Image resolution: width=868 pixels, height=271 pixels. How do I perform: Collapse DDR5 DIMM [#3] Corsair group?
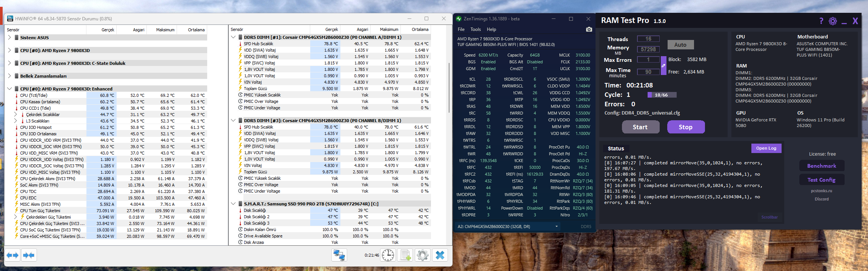pos(233,121)
